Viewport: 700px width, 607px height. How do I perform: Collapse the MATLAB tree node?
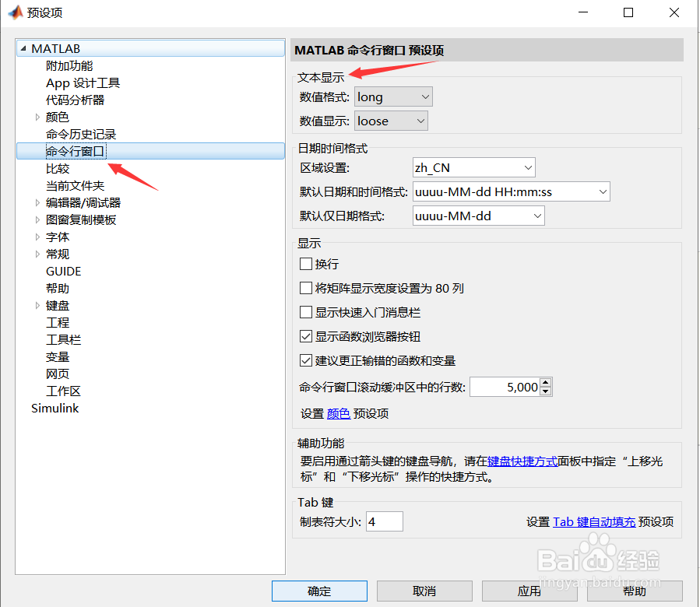(x=23, y=48)
